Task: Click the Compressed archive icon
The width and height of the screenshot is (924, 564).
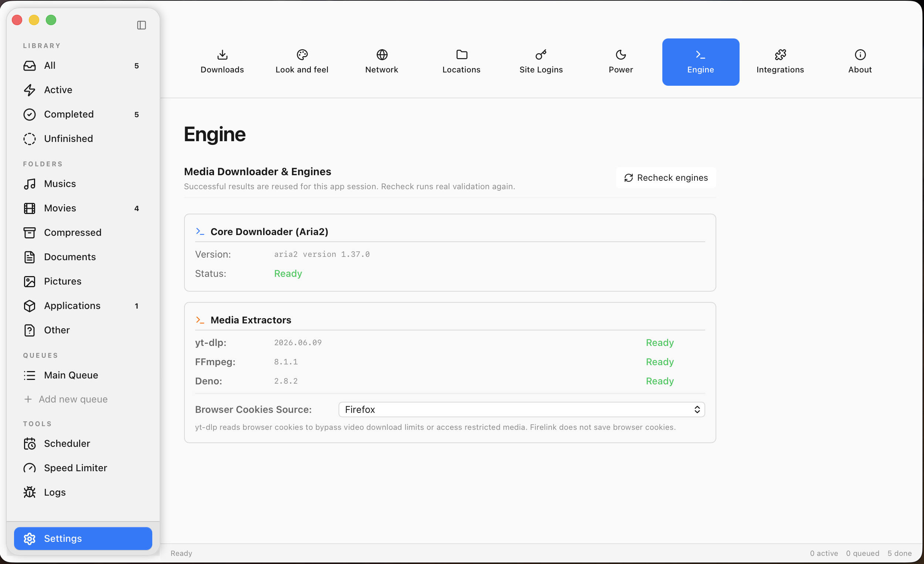Action: click(x=30, y=232)
